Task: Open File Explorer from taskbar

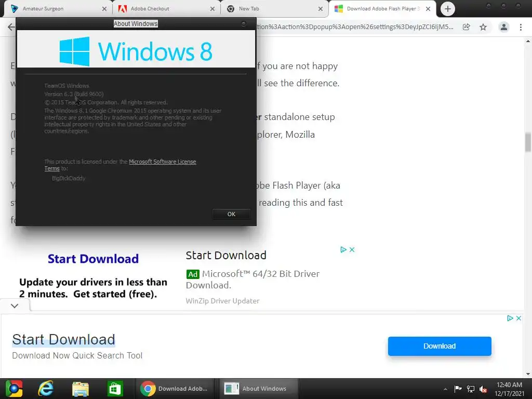Action: tap(81, 389)
